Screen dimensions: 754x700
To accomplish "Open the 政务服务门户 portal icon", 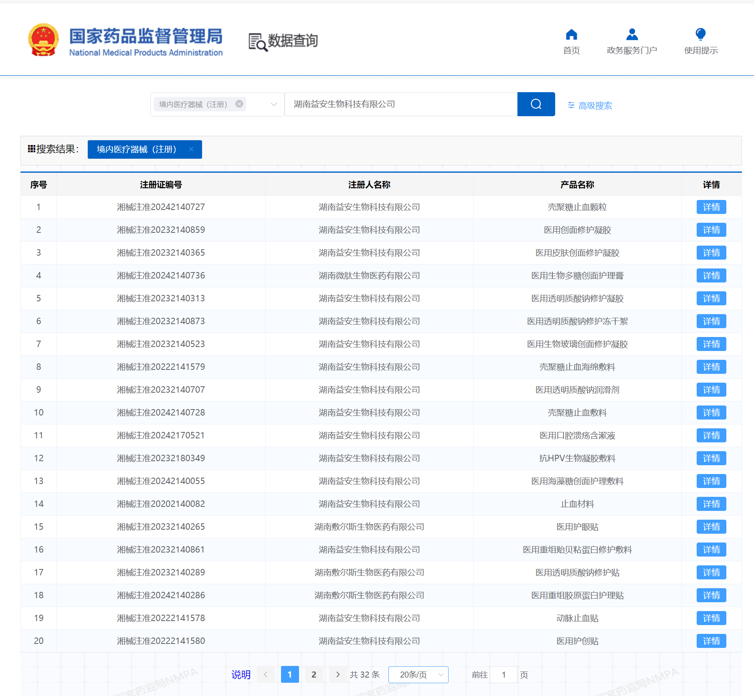I will [632, 35].
